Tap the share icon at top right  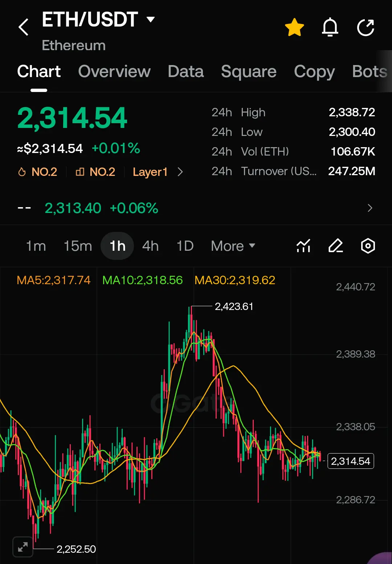(366, 27)
